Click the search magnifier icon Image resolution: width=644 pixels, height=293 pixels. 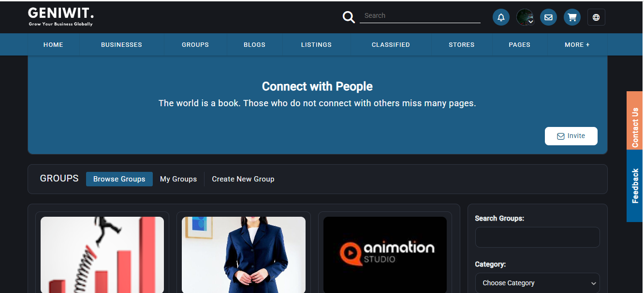coord(349,17)
